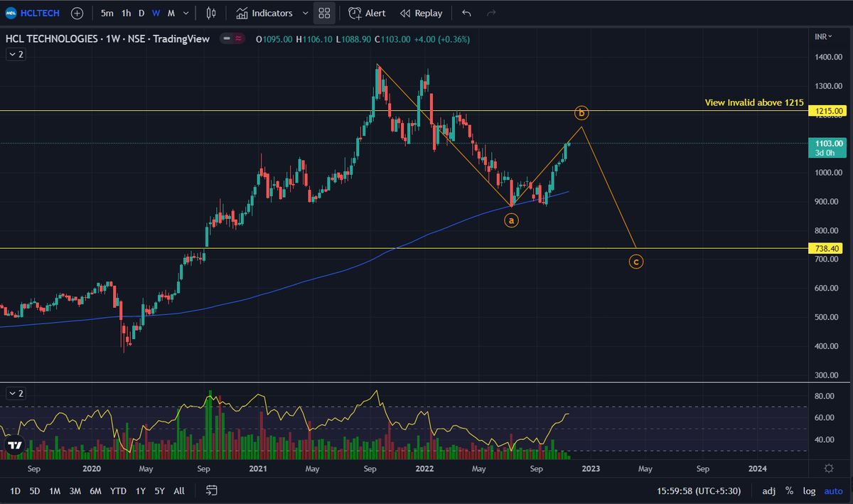The height and width of the screenshot is (504, 853).
Task: Collapse the lower pane indicator legend
Action: pyautogui.click(x=16, y=393)
